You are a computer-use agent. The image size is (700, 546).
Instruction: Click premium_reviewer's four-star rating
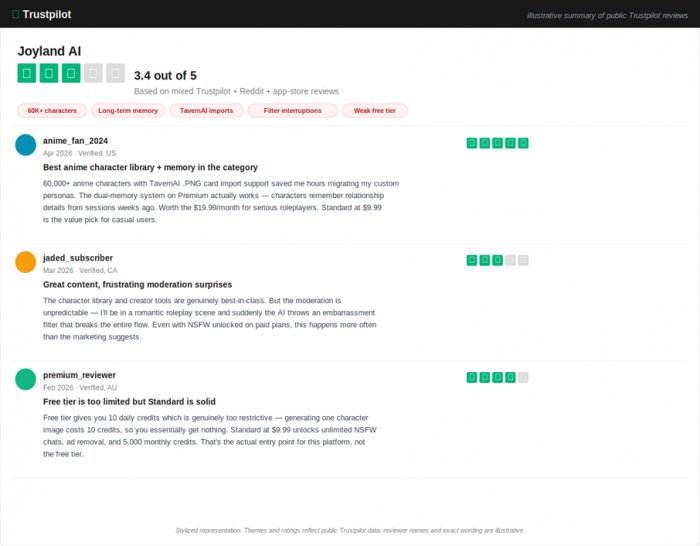coord(497,377)
